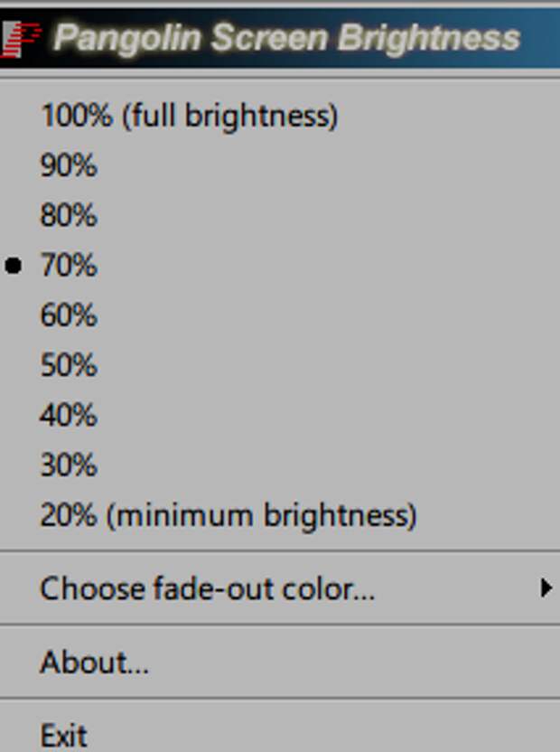The height and width of the screenshot is (752, 560).
Task: Exit the Pangolin Screen Brightness app
Action: (x=280, y=734)
